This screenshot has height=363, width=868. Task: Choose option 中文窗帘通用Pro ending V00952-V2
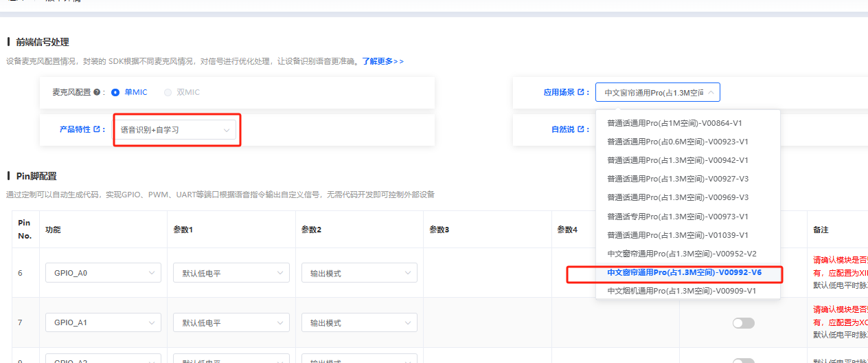click(688, 254)
